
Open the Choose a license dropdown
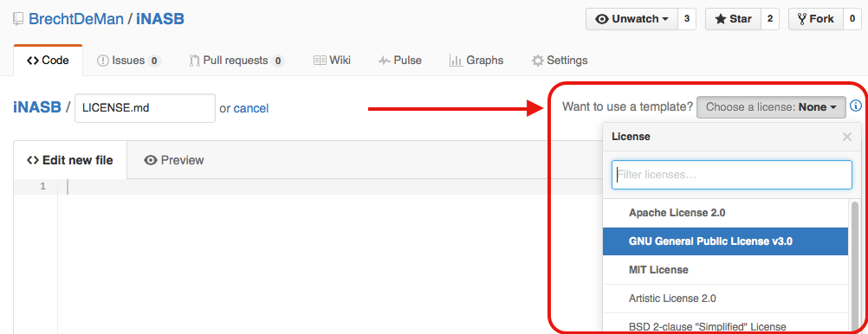(x=771, y=107)
